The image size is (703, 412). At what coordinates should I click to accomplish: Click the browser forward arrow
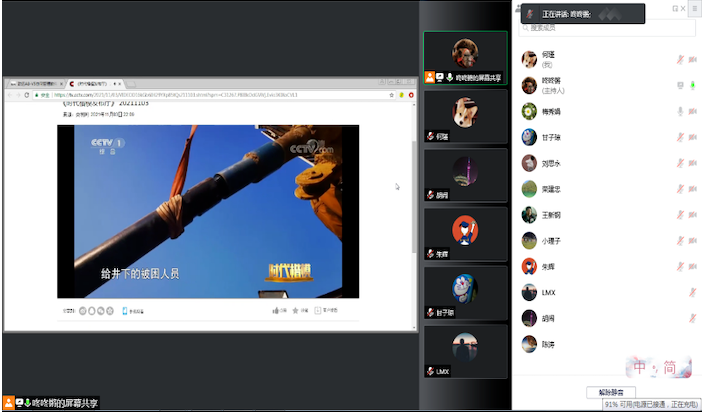point(18,95)
